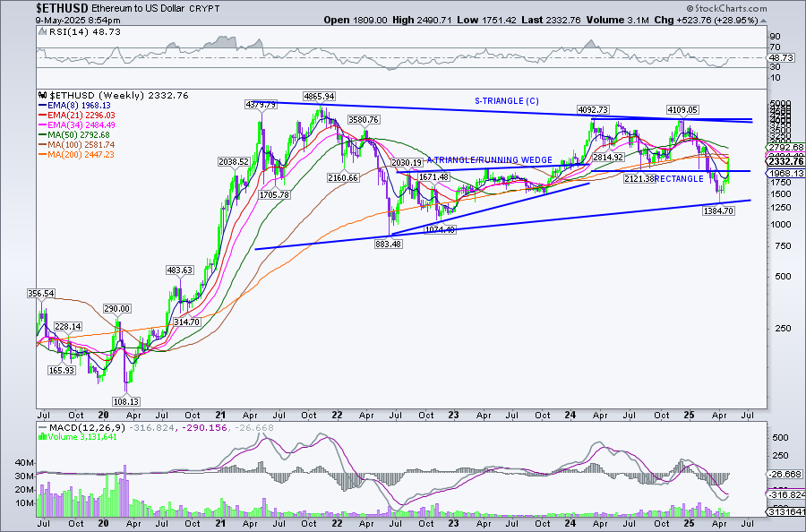Click the 4109.05 price label

(682, 109)
